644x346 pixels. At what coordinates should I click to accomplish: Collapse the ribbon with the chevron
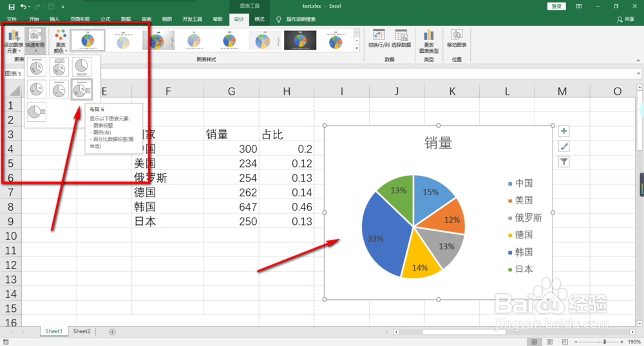(638, 61)
